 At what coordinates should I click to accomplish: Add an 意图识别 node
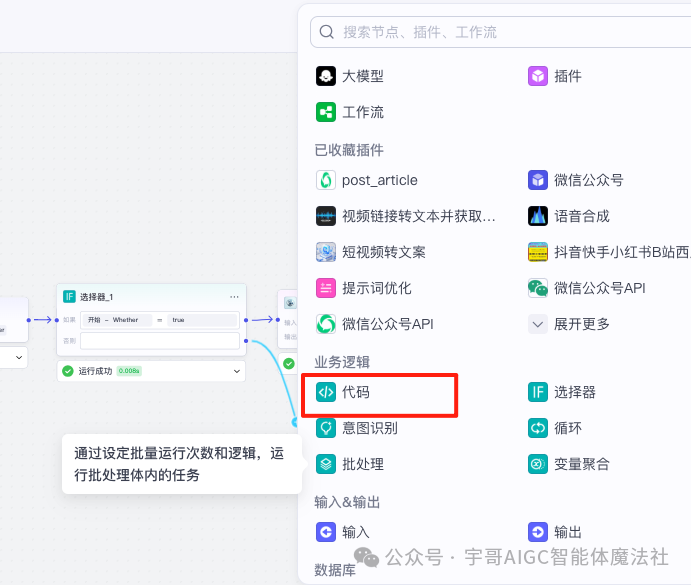point(357,428)
